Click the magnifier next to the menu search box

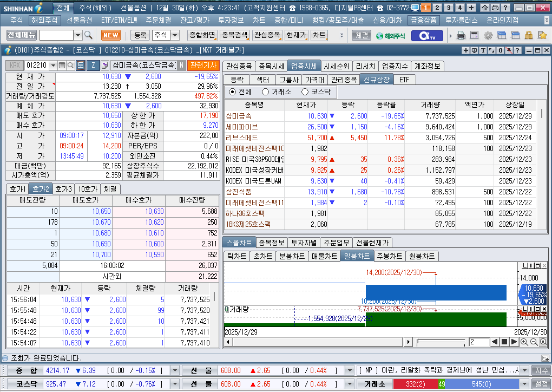88,35
